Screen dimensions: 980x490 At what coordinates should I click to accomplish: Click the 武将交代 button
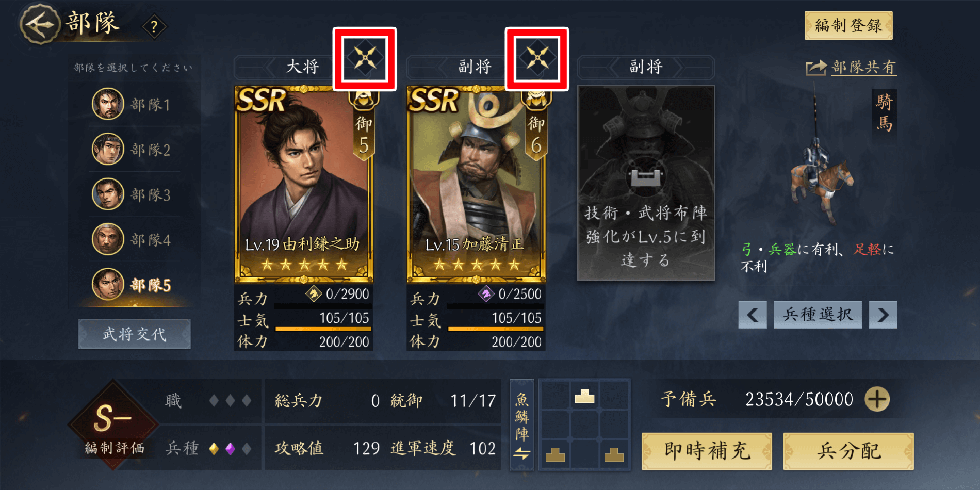[x=135, y=334]
